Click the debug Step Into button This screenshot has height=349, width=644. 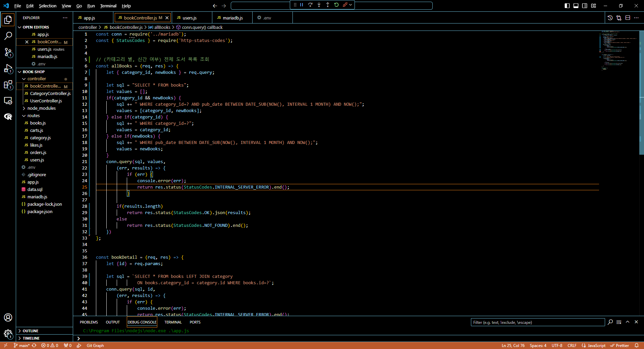pyautogui.click(x=319, y=5)
